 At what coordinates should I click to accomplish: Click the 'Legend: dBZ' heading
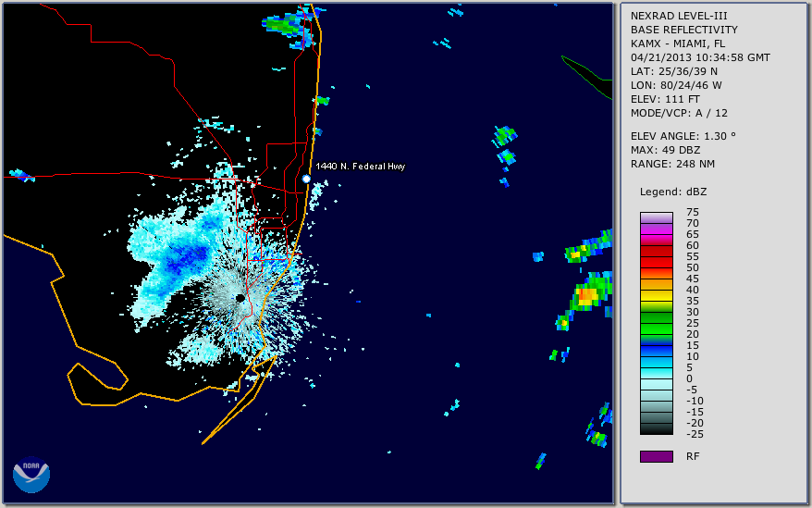(673, 192)
